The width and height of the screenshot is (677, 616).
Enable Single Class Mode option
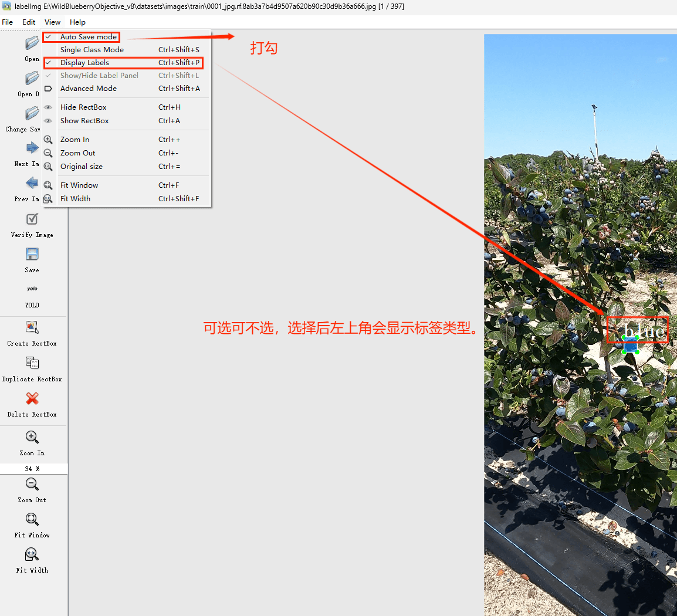(x=92, y=50)
